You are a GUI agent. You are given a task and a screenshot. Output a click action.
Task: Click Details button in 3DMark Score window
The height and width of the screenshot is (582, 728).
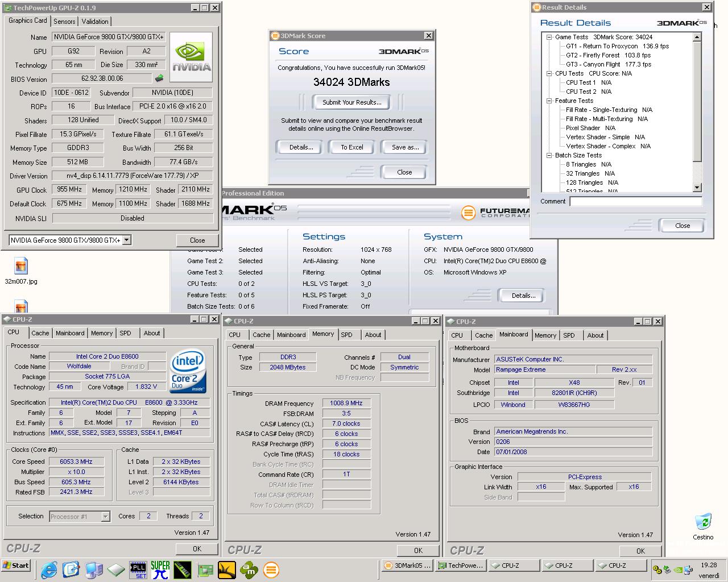[x=301, y=147]
